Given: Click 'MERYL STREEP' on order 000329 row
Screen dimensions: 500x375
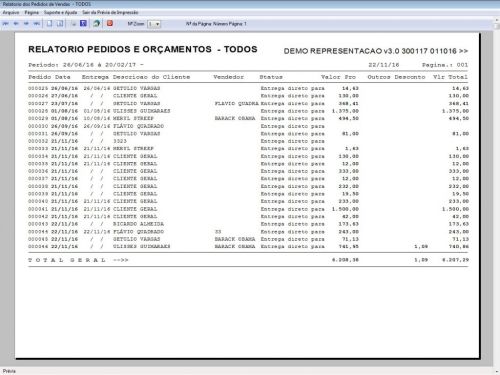Looking at the screenshot, I should click(x=133, y=119).
